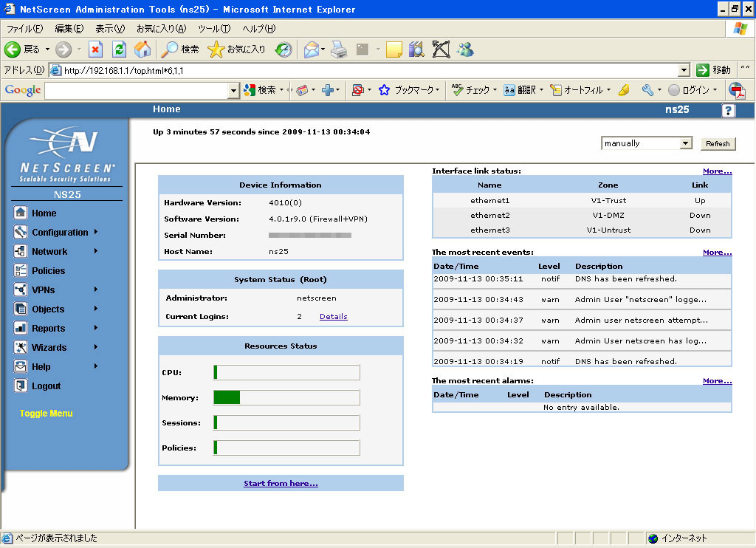Open the ヘルプ(H) menu

point(259,29)
